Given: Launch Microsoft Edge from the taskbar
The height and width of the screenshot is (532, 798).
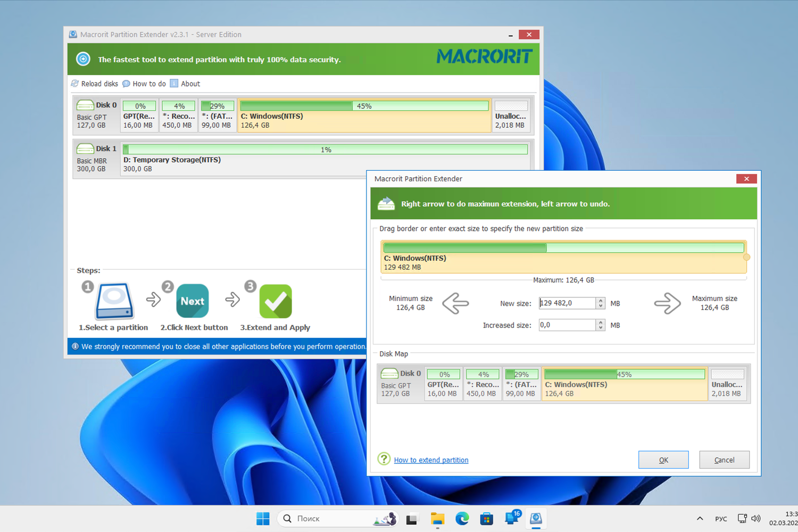Looking at the screenshot, I should coord(462,519).
